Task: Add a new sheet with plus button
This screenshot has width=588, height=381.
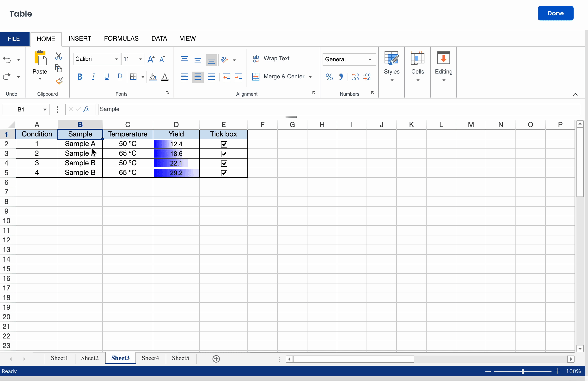Action: click(x=216, y=359)
